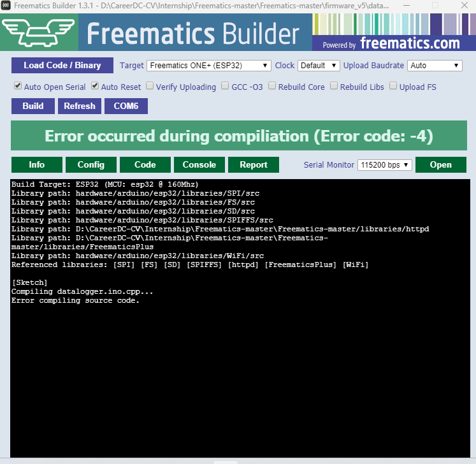Click the Build button
476x464 pixels.
(33, 106)
